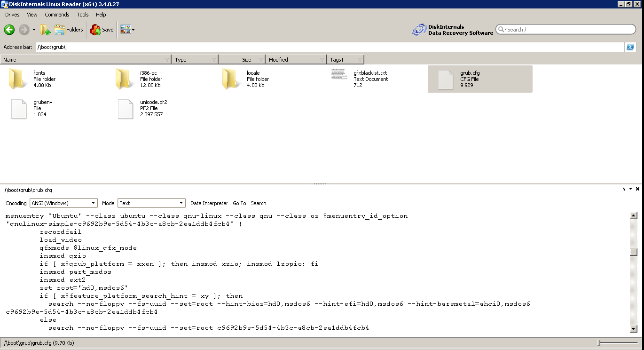The width and height of the screenshot is (644, 350).
Task: Click the search magnifier icon
Action: point(502,29)
